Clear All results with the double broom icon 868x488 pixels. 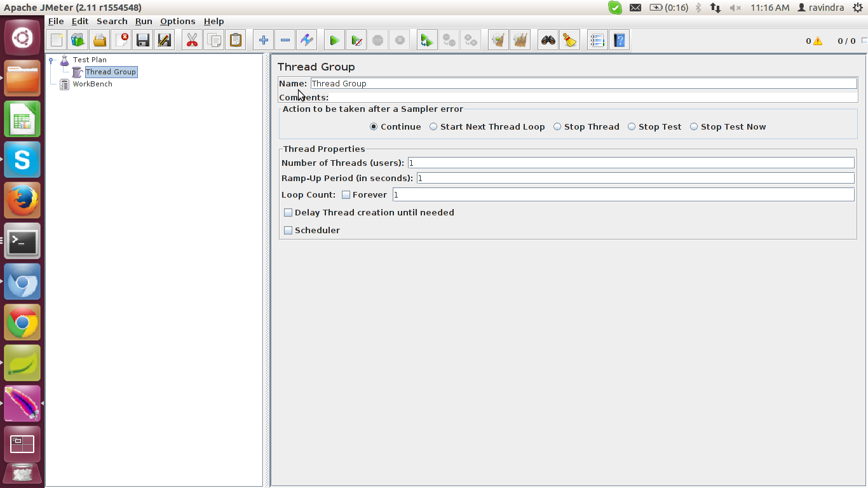point(520,41)
